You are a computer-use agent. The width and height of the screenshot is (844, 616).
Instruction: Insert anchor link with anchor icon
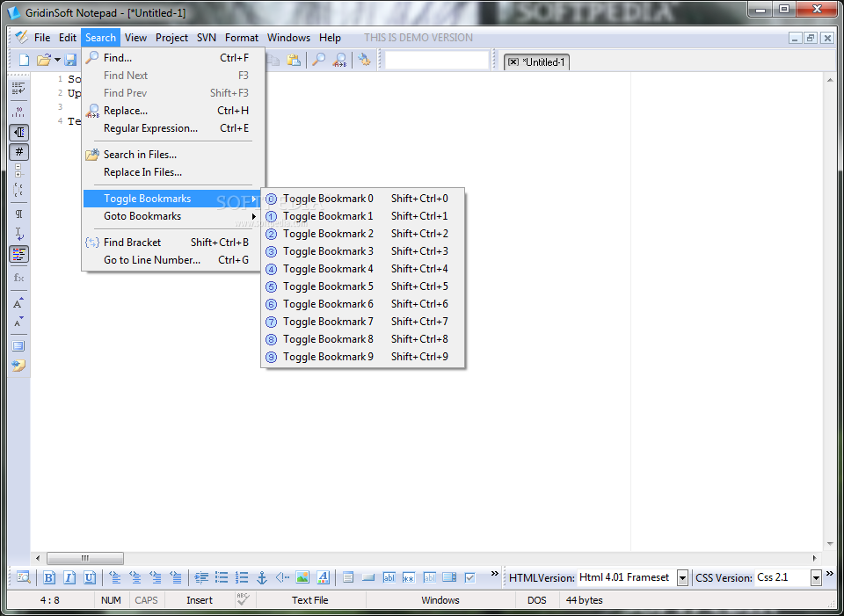click(262, 578)
